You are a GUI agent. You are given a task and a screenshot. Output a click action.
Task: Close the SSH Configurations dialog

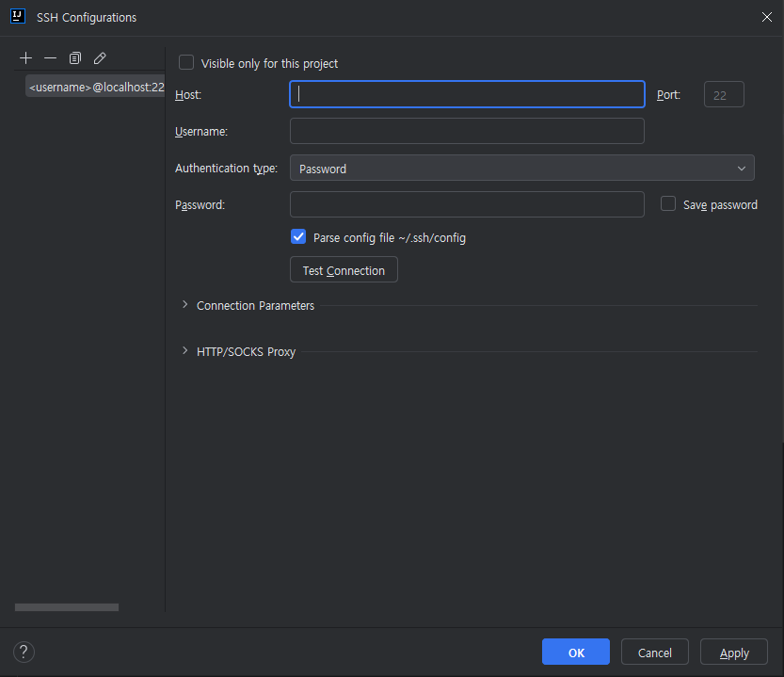(766, 17)
